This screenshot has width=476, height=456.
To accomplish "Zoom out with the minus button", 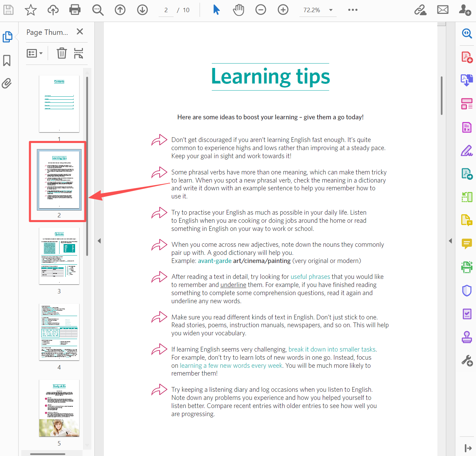I will [x=261, y=10].
